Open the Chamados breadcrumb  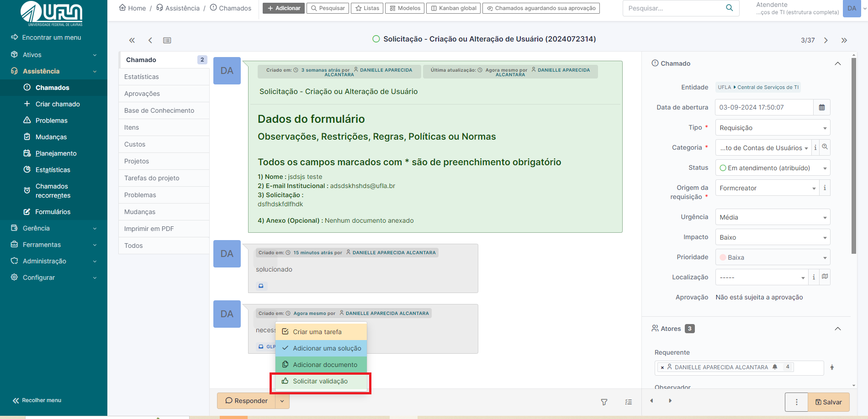(231, 8)
